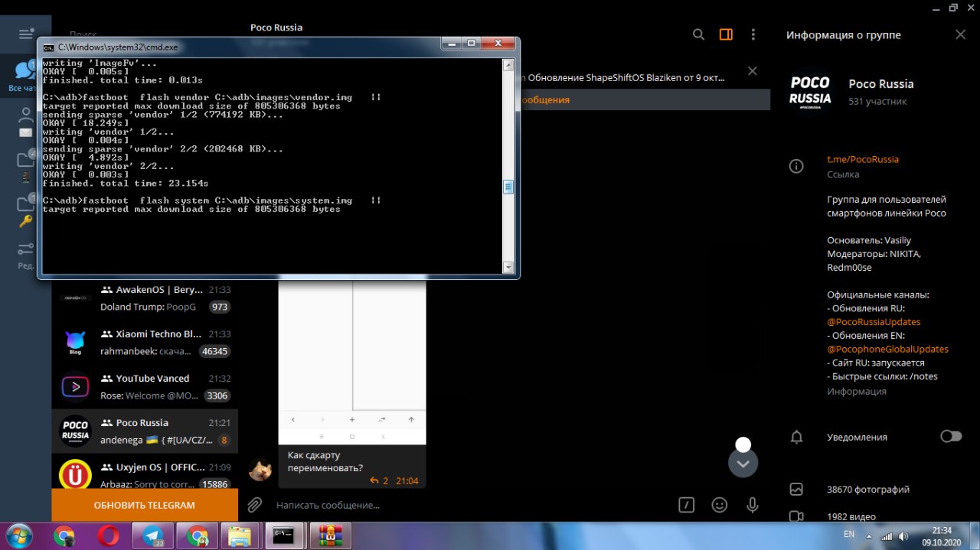Viewport: 980px width, 550px height.
Task: Open the 1982 видео shared videos
Action: [851, 516]
